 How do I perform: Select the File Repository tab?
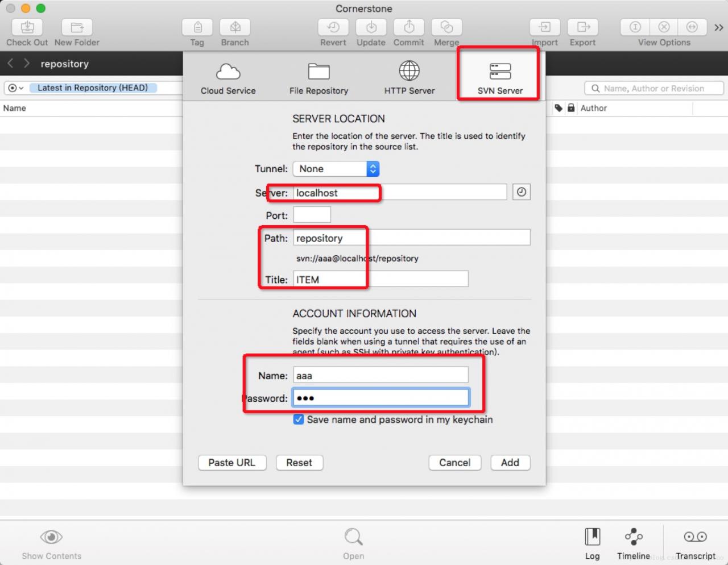click(318, 77)
